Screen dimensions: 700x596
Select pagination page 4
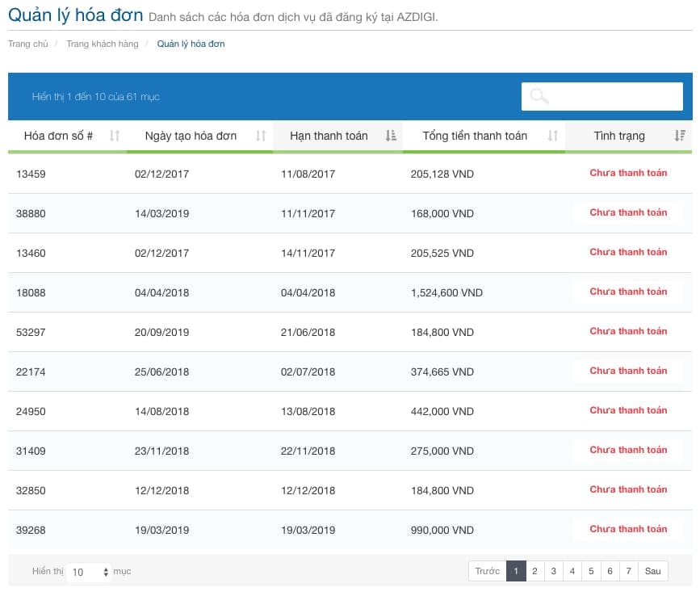pyautogui.click(x=572, y=571)
